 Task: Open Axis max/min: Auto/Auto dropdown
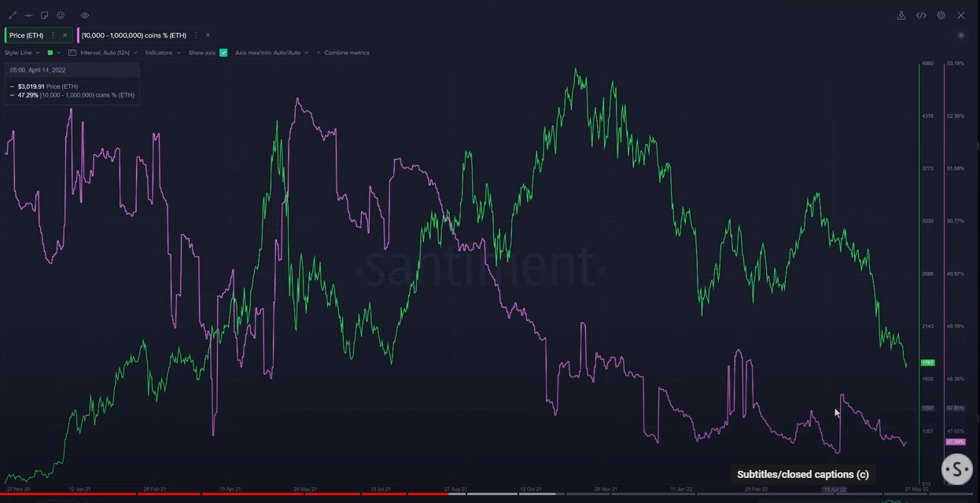coord(271,53)
